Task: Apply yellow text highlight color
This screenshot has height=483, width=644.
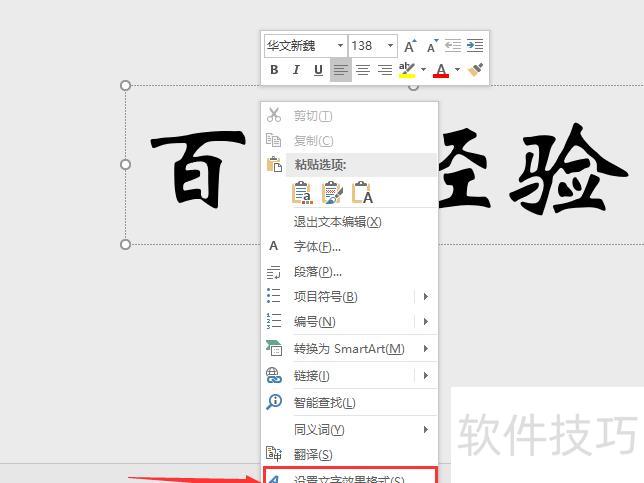Action: tap(407, 70)
